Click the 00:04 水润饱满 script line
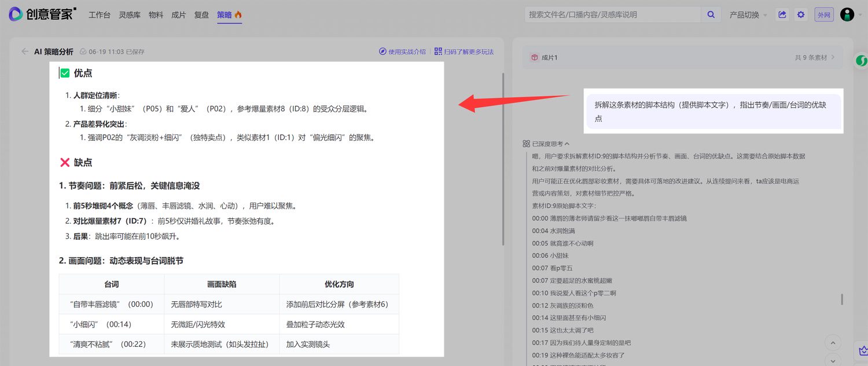Screen dimensions: 868x366 (553, 230)
